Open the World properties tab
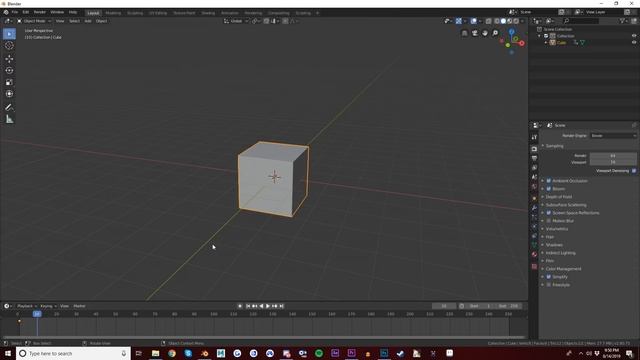This screenshot has width=640, height=360. [534, 187]
